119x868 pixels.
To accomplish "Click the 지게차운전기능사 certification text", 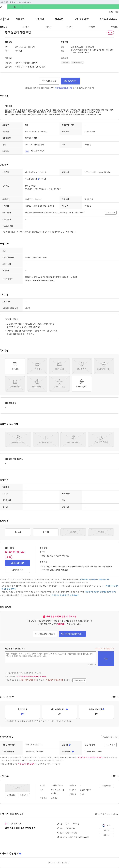I will click(x=38, y=151).
